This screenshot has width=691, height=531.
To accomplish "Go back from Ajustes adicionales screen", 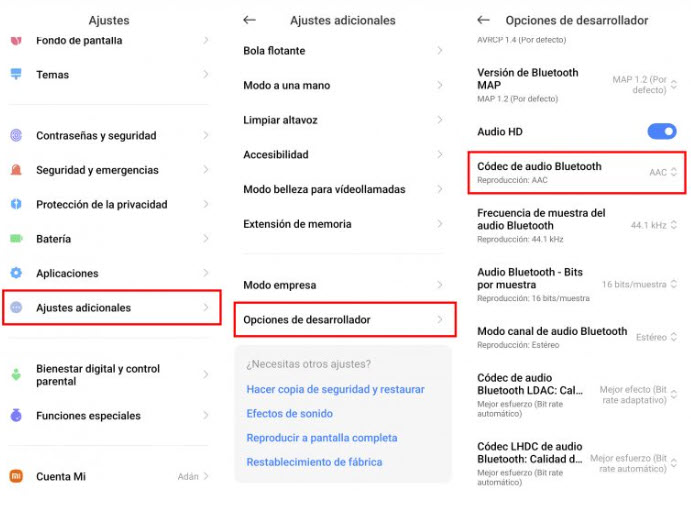I will coord(249,20).
